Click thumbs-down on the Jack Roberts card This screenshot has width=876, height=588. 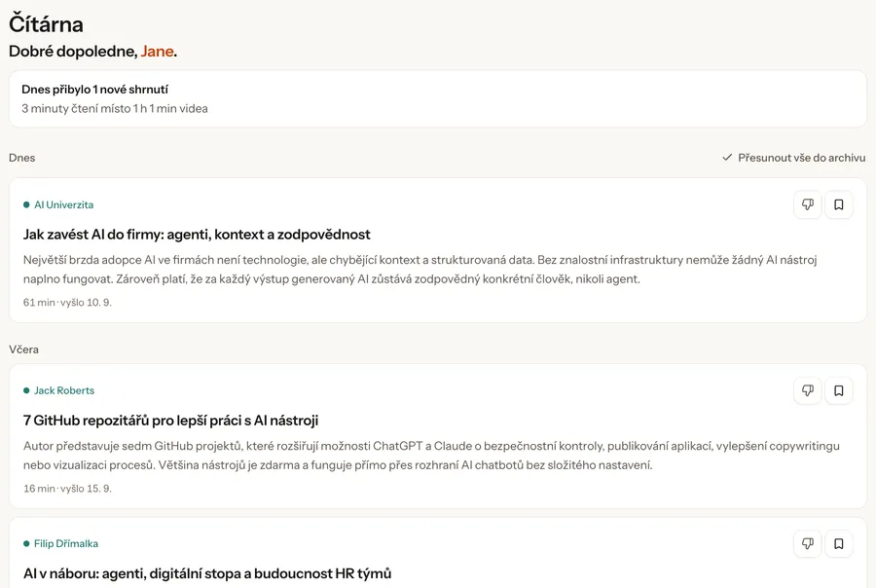(x=807, y=390)
